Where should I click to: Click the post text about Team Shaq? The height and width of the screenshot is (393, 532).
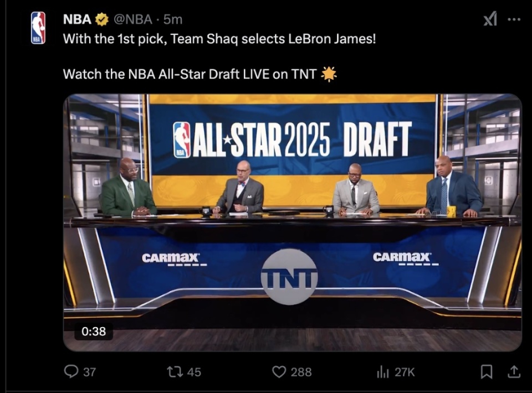tap(219, 39)
